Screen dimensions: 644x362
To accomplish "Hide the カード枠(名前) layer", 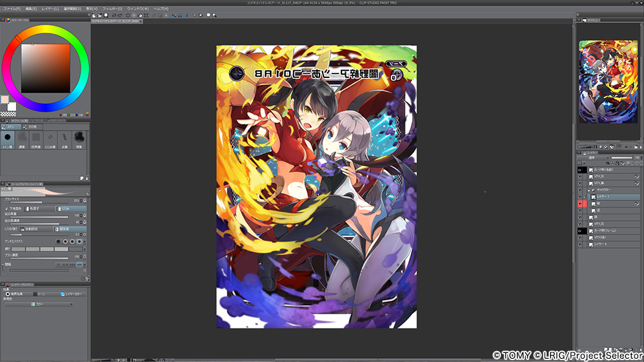I will (x=580, y=169).
